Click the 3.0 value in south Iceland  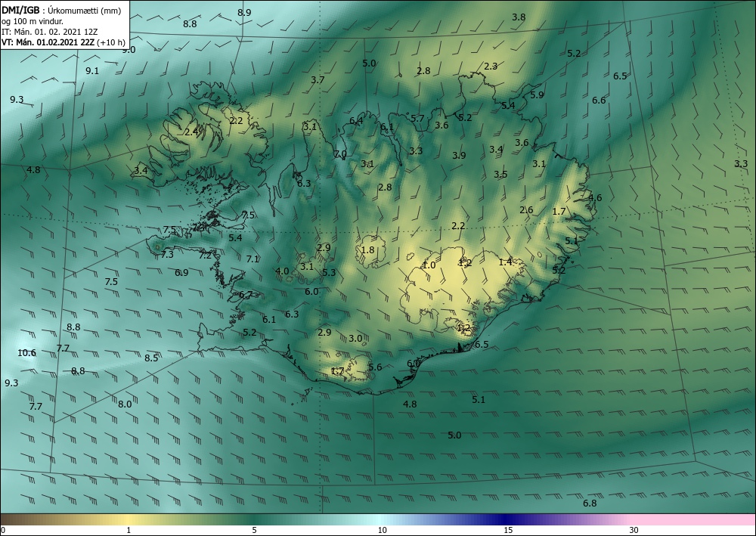355,339
